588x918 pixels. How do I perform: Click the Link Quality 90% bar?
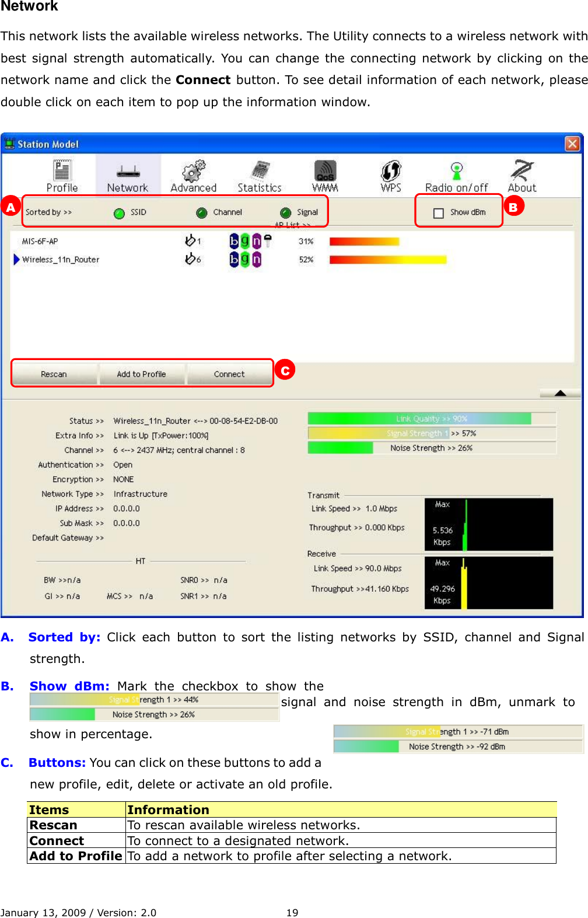click(432, 418)
